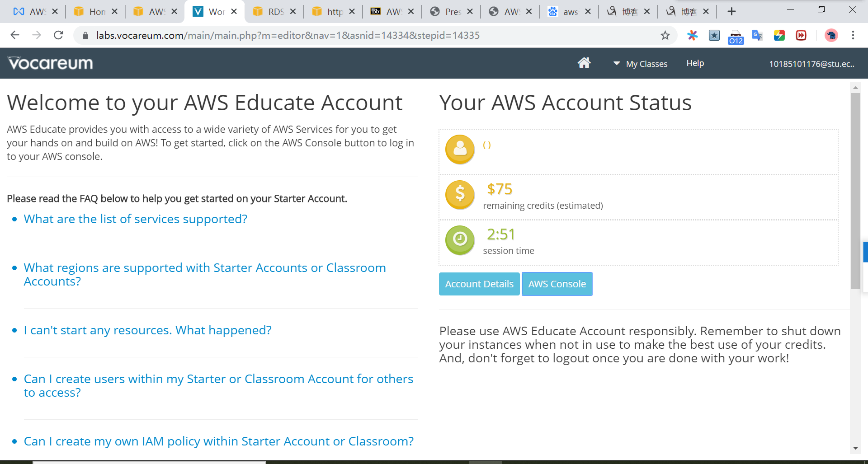
Task: Open the create users for others FAQ
Action: coord(218,385)
